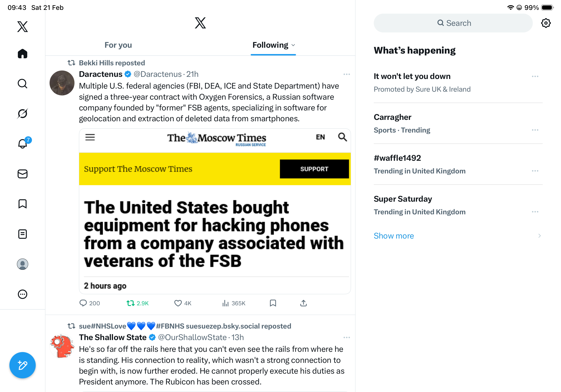Open the Lists icon in sidebar

coord(23,234)
